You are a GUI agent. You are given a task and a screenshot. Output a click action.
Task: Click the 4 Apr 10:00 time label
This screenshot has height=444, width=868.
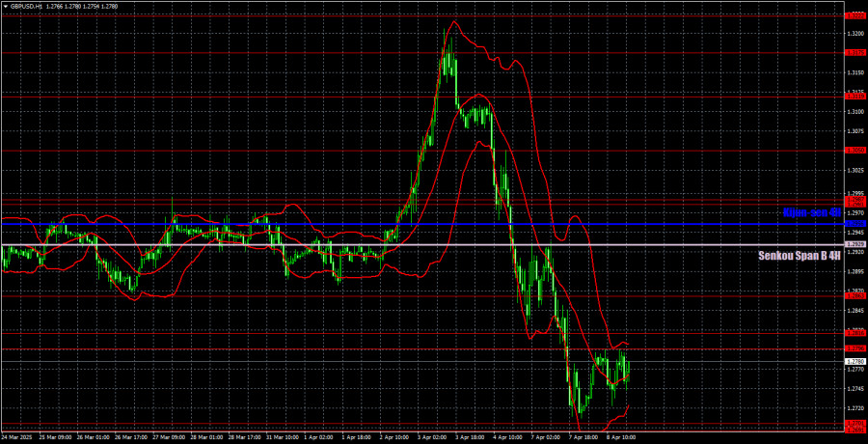507,437
